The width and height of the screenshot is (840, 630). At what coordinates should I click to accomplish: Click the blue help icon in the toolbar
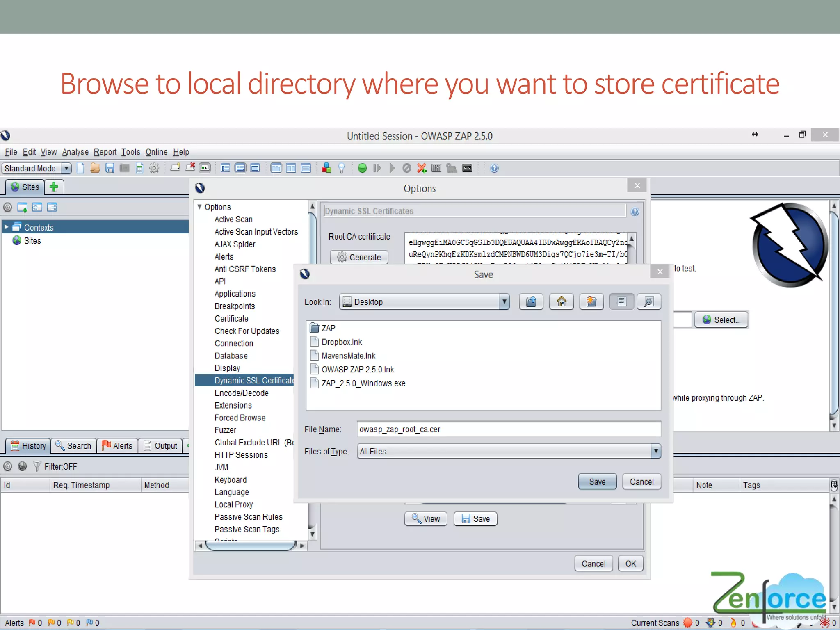pyautogui.click(x=494, y=169)
